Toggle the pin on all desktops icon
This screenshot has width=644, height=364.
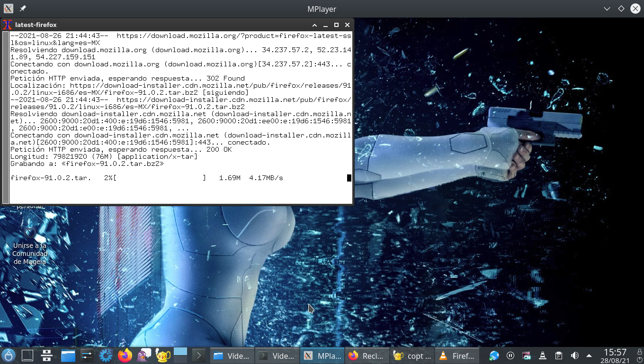click(23, 9)
